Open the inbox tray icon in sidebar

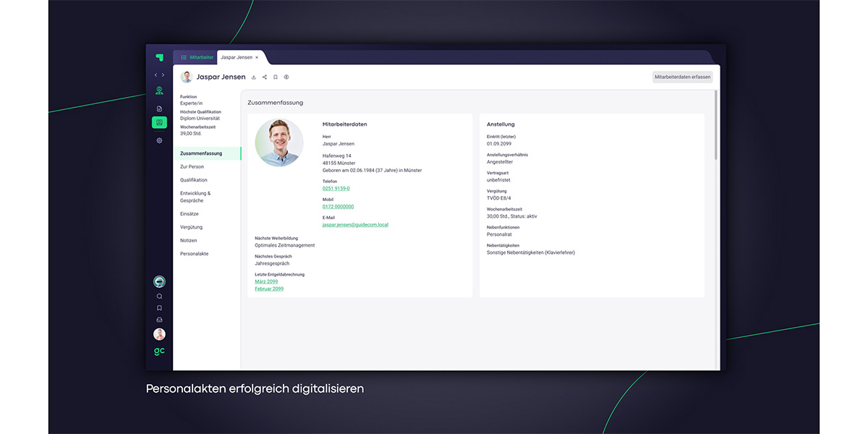pyautogui.click(x=159, y=319)
